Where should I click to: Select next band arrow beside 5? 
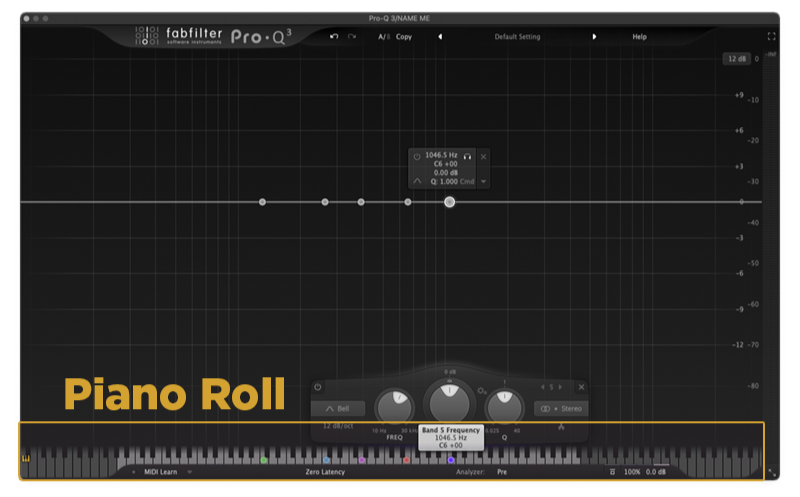pos(560,387)
